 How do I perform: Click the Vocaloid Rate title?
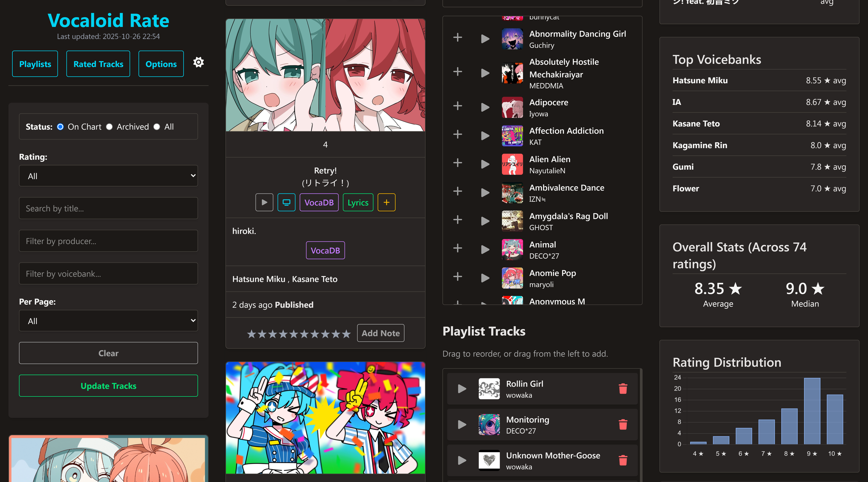tap(108, 20)
